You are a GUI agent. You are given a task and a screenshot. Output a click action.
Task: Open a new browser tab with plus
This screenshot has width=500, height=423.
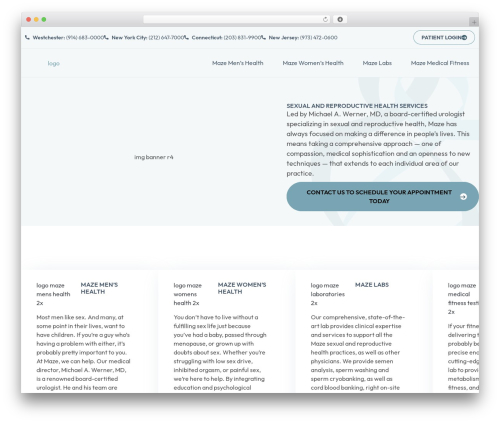[x=474, y=22]
